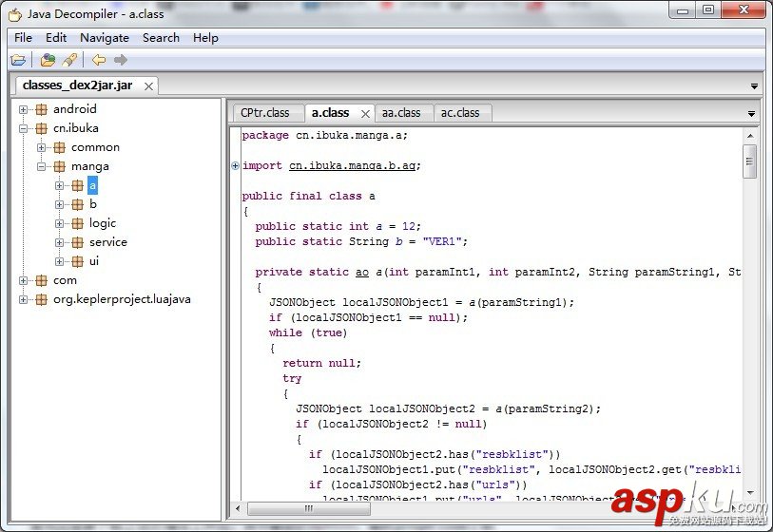Click the Search toolbar icon
Viewport: 773px width, 532px height.
coord(69,60)
